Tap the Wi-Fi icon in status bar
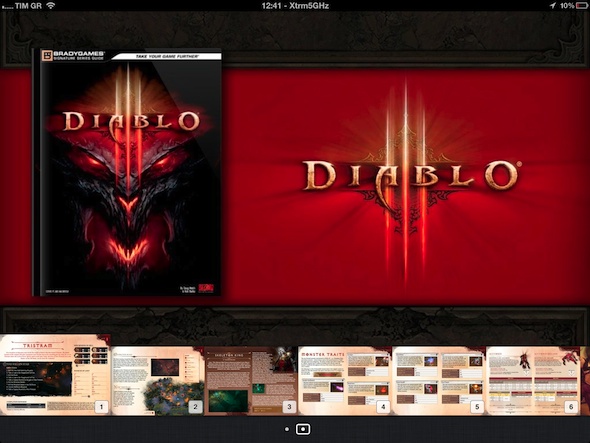 pyautogui.click(x=51, y=5)
